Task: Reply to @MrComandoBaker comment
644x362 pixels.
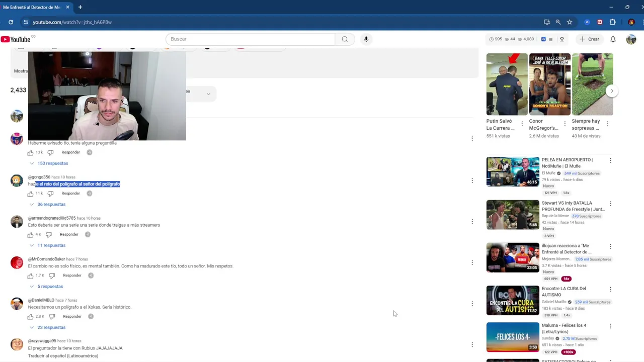Action: point(72,276)
